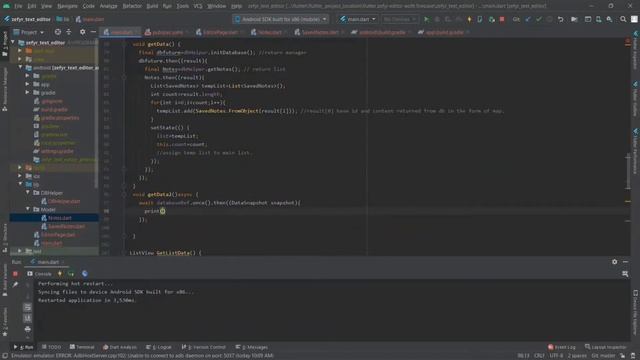Hide the Run panel with minus icon
The image size is (640, 360).
coord(625,262)
